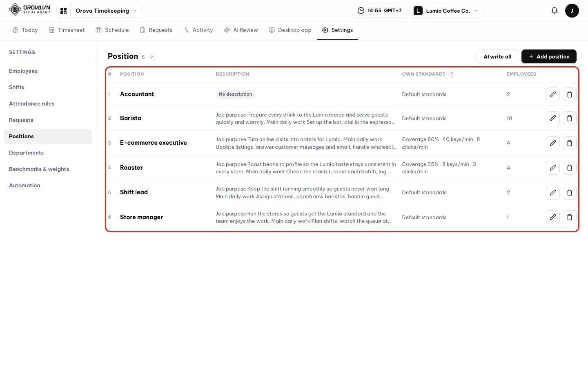The height and width of the screenshot is (368, 588).
Task: Click the Orova.vn logo
Action: point(30,9)
